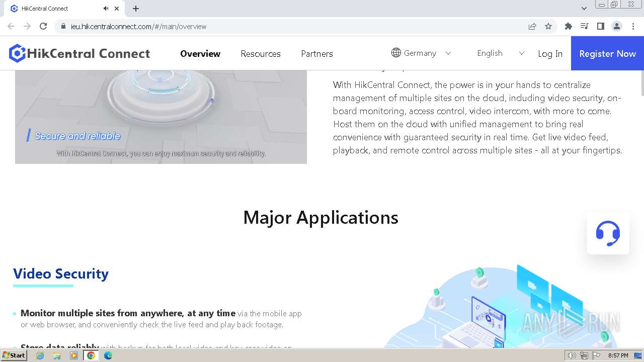The height and width of the screenshot is (362, 644).
Task: Bookmark this page with the star icon
Action: tap(548, 26)
